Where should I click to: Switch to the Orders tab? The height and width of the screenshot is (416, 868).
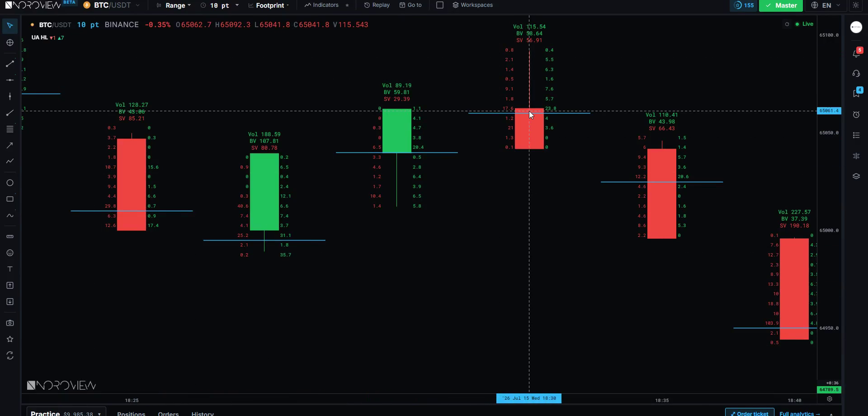168,413
